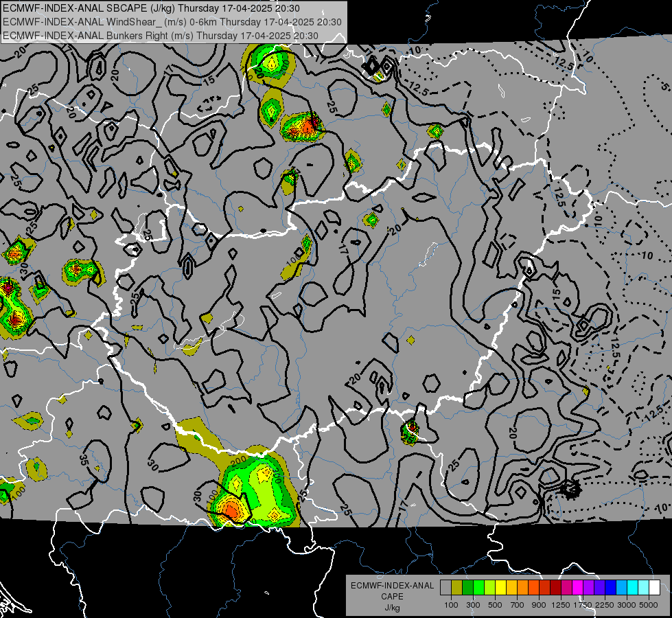
Task: Select the dark green legend swatch
Action: tap(467, 587)
